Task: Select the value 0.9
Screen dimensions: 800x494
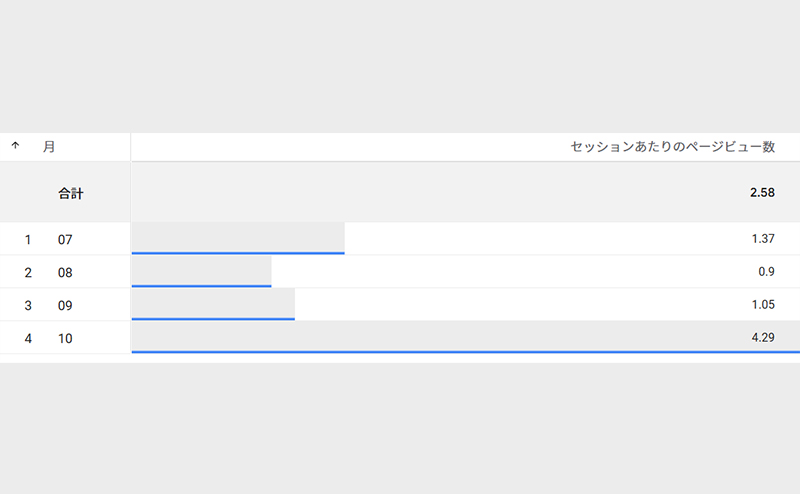Action: coord(767,272)
